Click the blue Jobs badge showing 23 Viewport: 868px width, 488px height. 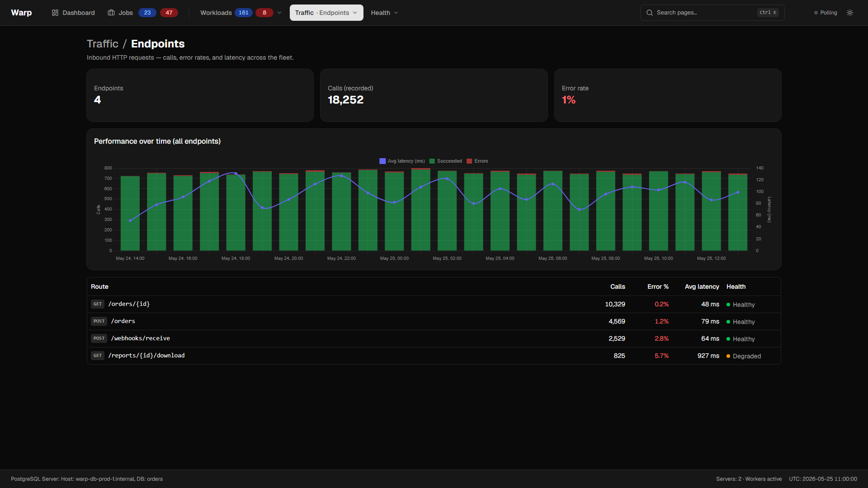coord(147,13)
